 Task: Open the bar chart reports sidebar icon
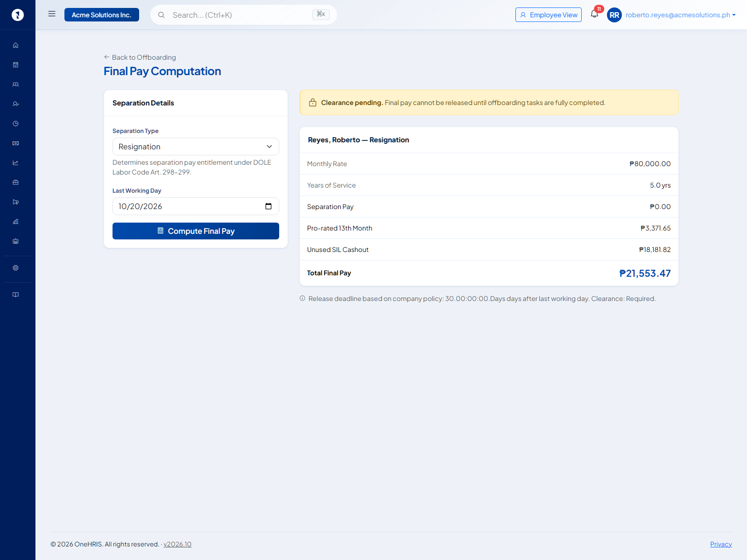[x=15, y=222]
